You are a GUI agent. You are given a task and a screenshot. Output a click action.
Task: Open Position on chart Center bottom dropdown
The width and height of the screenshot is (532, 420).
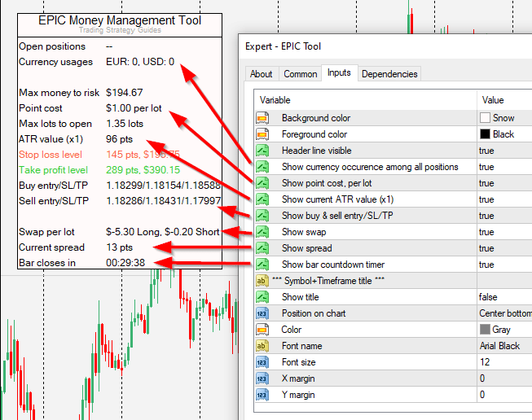(504, 313)
